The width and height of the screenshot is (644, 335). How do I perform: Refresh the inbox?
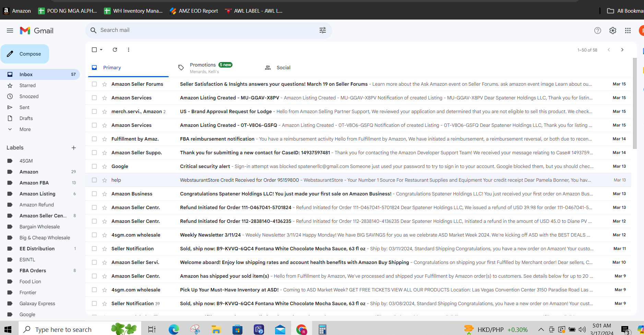115,50
